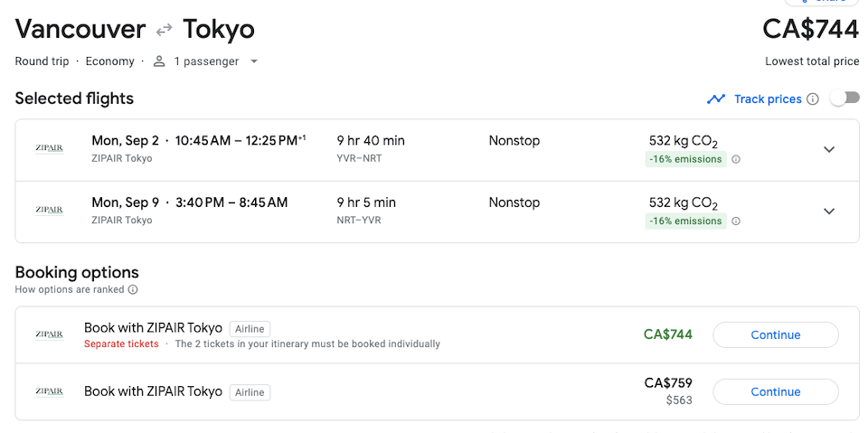Click the $563 converted price
The image size is (868, 433).
(x=679, y=400)
